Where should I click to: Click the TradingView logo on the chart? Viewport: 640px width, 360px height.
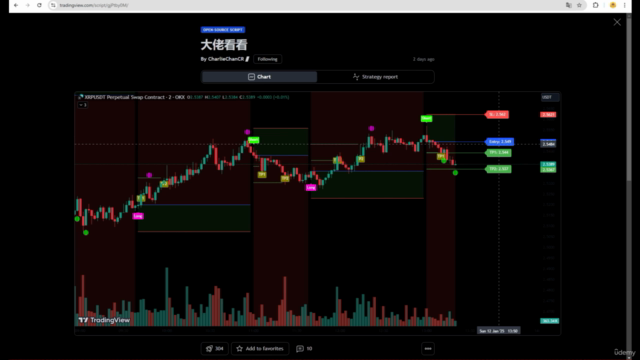tap(104, 320)
